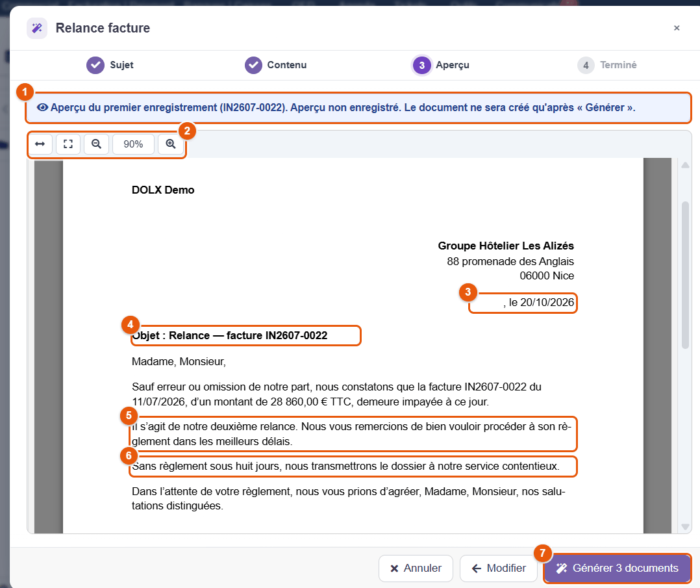Click the Sans règlement sous huit jours sentence

coord(345,466)
